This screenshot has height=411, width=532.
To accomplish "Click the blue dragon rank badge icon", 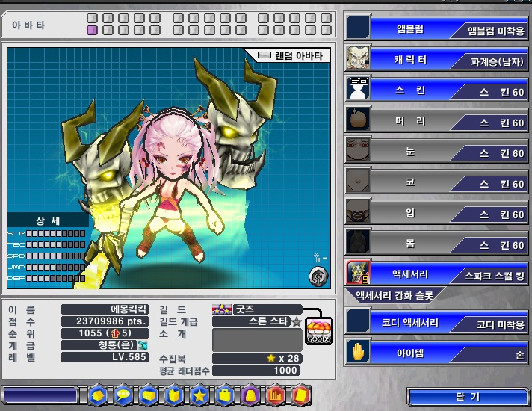I will pos(143,345).
